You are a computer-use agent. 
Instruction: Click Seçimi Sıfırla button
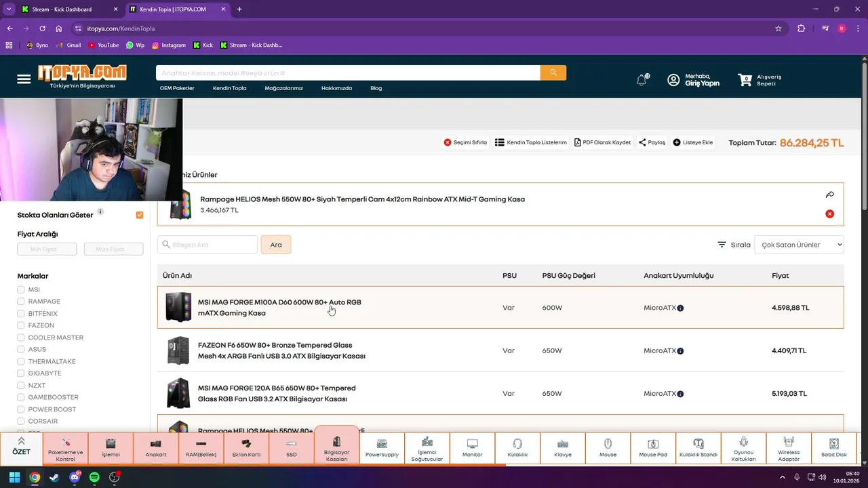click(465, 142)
